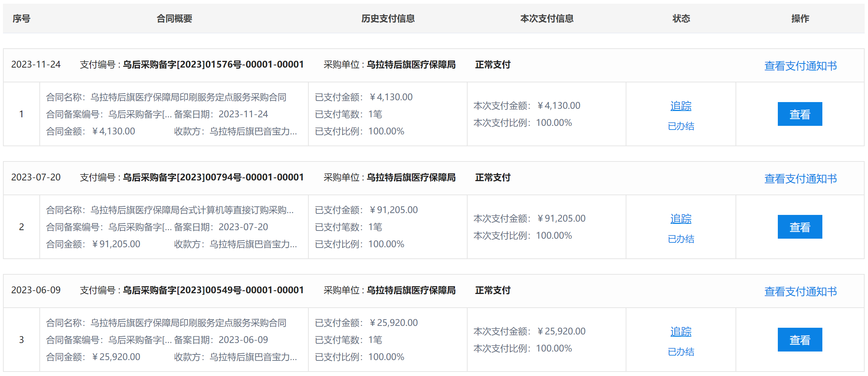Click 已办结 status in row 2

click(681, 239)
